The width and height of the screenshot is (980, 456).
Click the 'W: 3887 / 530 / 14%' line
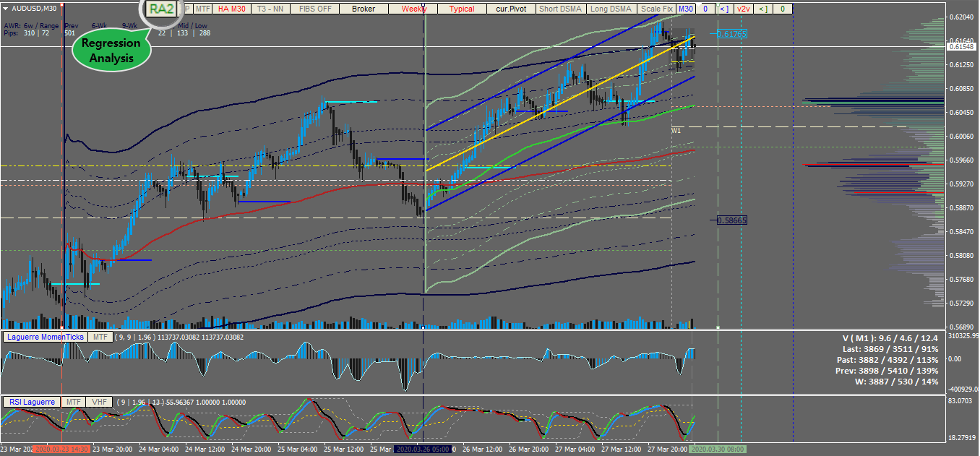coord(897,382)
